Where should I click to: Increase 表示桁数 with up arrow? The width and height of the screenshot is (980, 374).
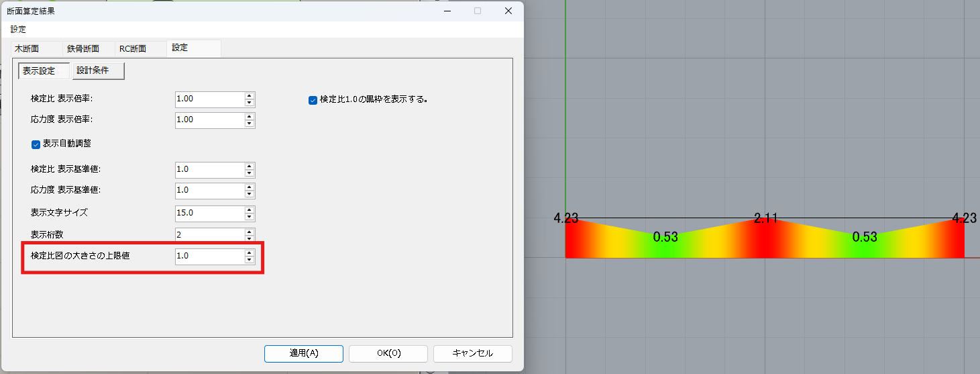click(250, 232)
